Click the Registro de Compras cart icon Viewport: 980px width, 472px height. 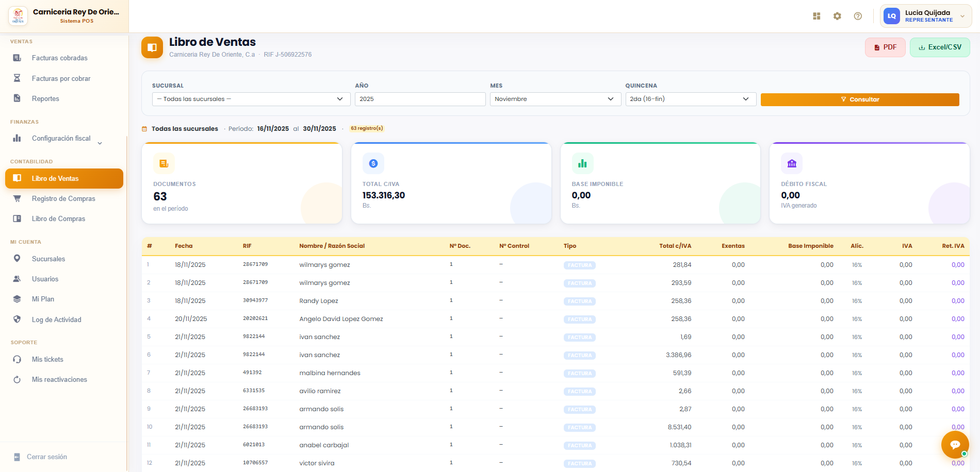click(x=17, y=198)
